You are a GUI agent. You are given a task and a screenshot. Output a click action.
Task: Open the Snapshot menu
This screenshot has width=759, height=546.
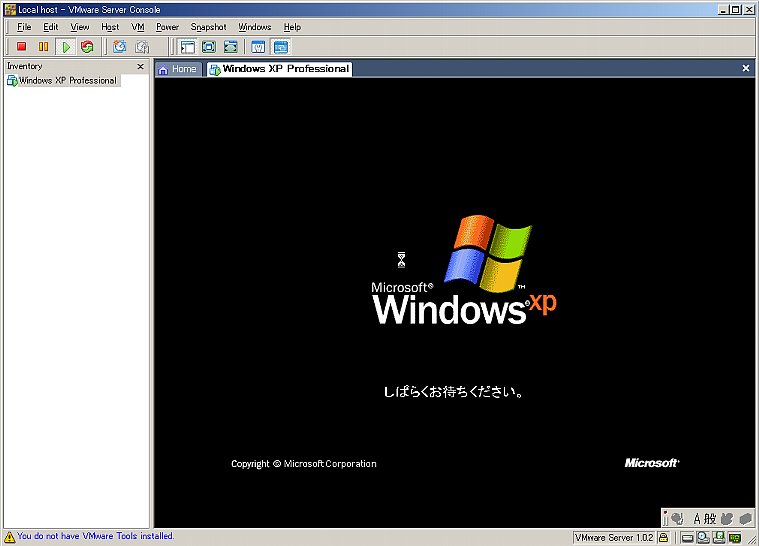pyautogui.click(x=208, y=27)
